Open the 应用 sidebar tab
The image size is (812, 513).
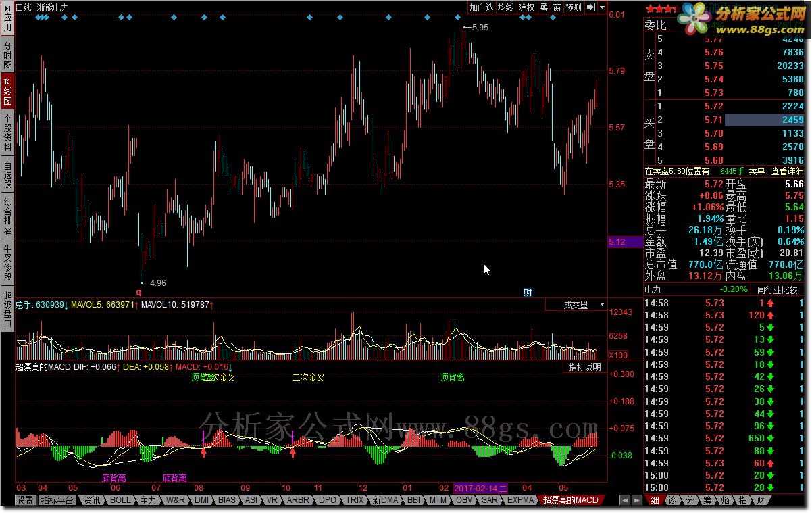pos(7,20)
